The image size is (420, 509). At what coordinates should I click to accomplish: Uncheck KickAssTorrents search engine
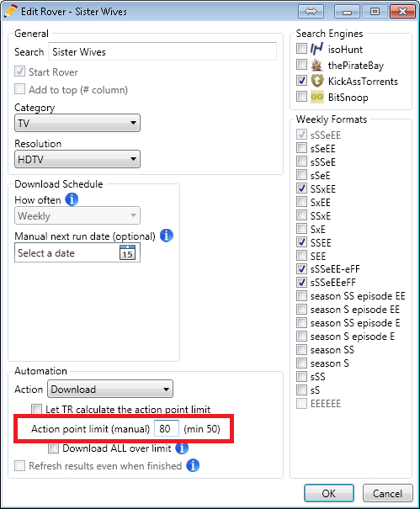pyautogui.click(x=301, y=81)
